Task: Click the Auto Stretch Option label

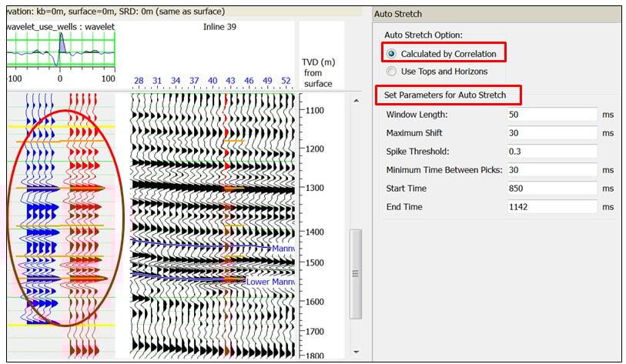Action: pyautogui.click(x=423, y=35)
